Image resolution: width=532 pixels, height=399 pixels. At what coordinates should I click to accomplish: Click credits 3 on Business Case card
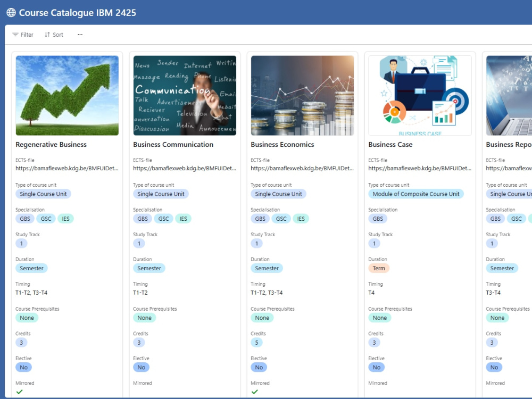tap(374, 343)
